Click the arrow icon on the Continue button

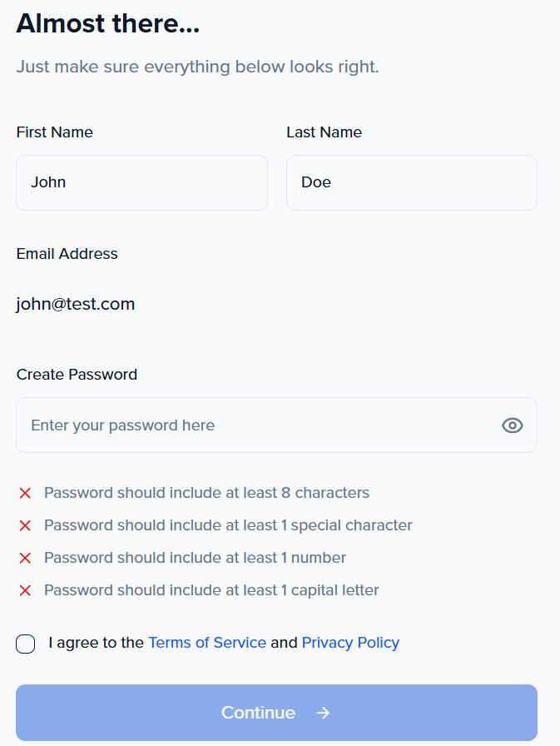pos(324,713)
